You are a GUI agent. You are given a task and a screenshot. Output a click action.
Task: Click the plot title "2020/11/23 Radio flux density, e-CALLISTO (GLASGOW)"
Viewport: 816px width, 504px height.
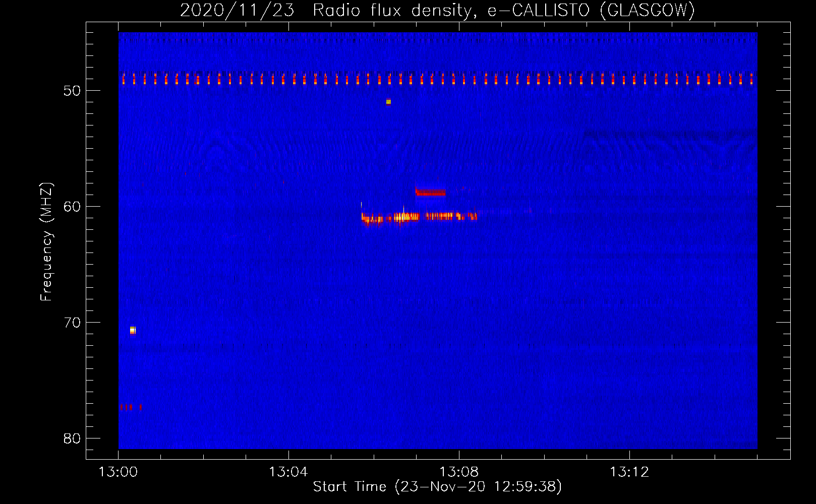tap(437, 10)
